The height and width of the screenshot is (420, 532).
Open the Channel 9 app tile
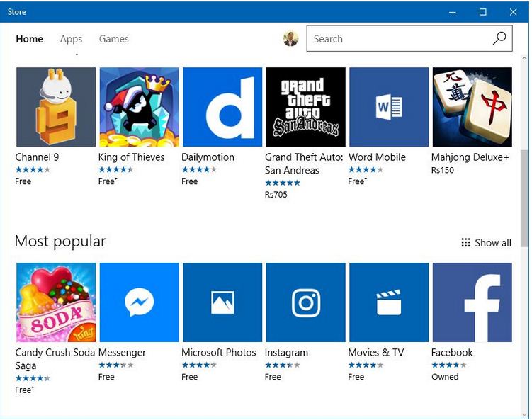coord(56,107)
